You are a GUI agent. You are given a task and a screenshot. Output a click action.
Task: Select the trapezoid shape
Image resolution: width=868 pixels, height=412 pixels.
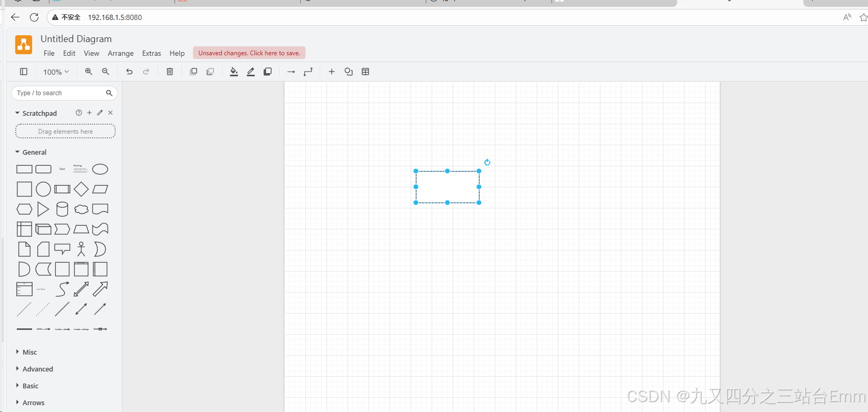click(x=81, y=229)
